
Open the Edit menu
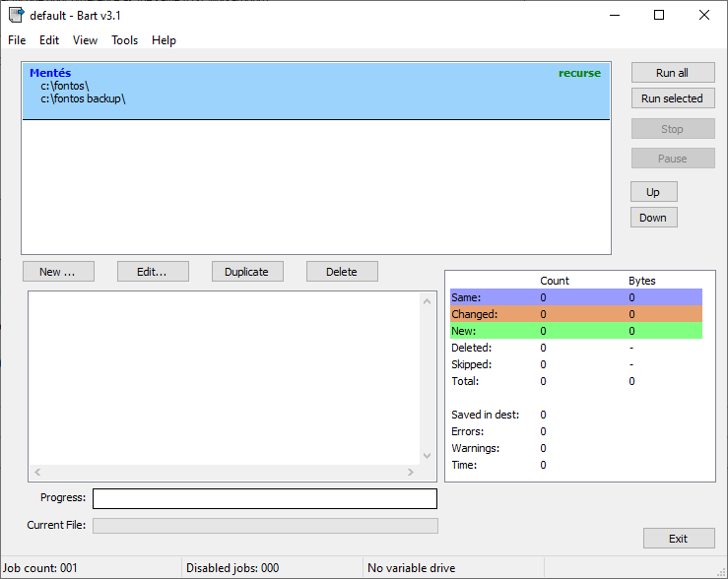(49, 40)
